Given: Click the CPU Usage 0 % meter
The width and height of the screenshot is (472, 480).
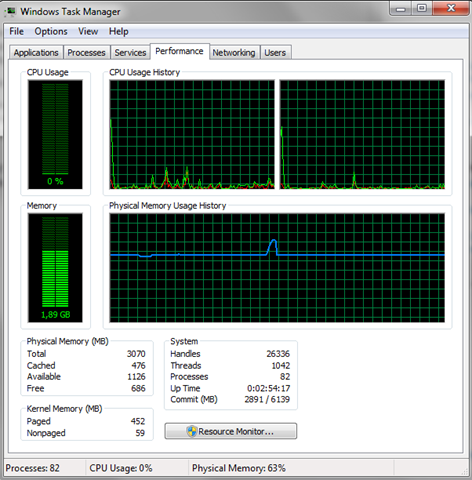Looking at the screenshot, I should pyautogui.click(x=55, y=134).
